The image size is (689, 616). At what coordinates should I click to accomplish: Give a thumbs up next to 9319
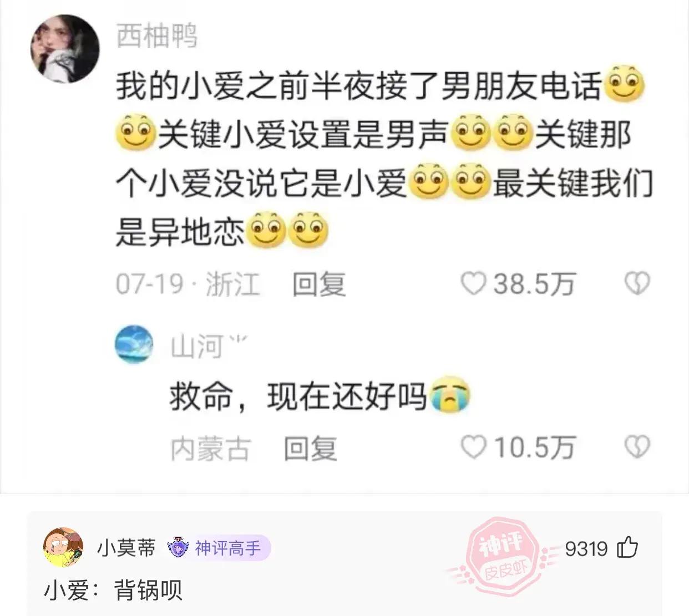[627, 548]
